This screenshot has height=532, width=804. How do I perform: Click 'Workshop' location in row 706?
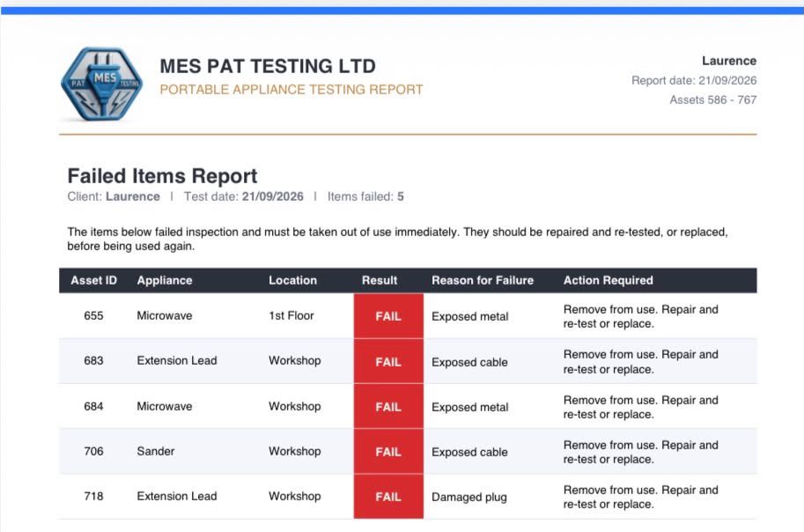click(295, 452)
